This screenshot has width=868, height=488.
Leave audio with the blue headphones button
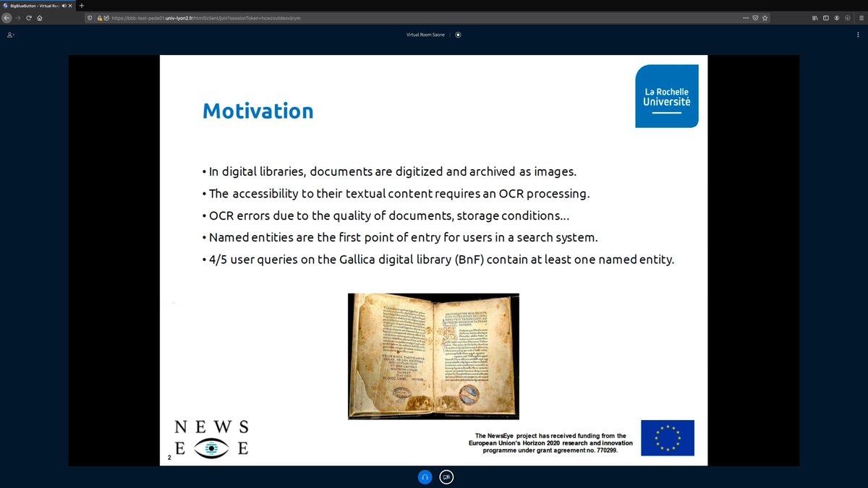(x=425, y=476)
